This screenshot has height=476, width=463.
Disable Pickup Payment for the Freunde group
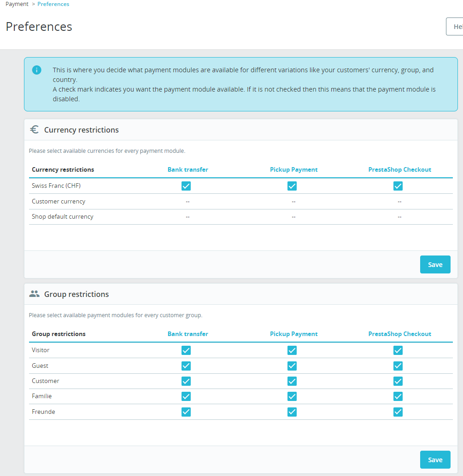(292, 412)
